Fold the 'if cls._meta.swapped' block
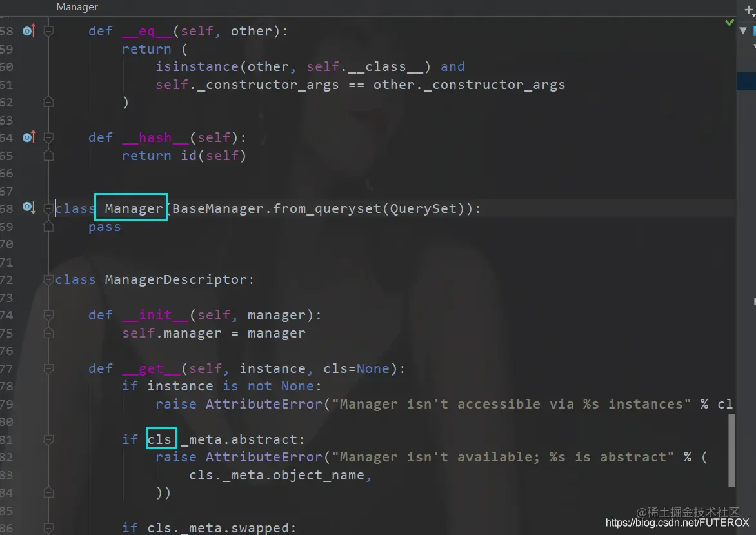Viewport: 756px width, 535px height. click(x=48, y=528)
